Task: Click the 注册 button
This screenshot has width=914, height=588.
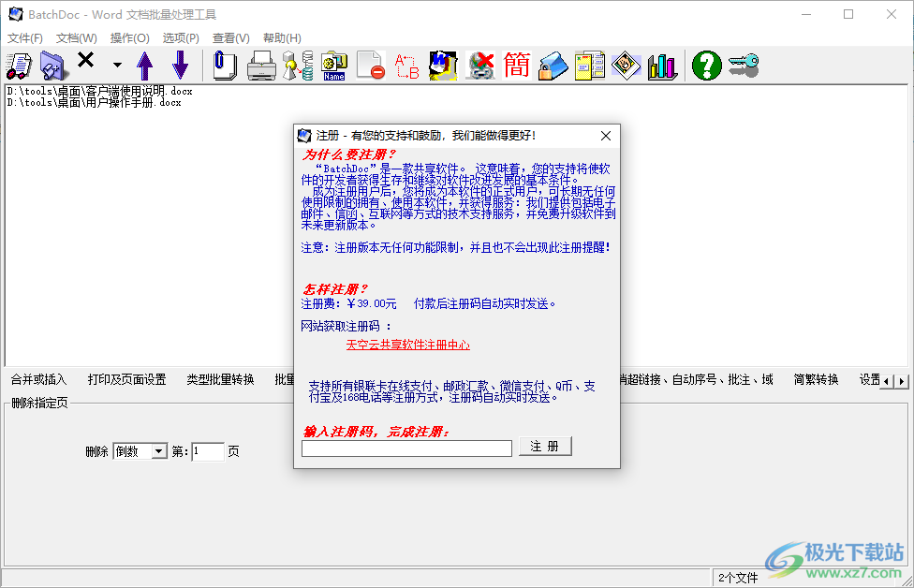Action: [x=545, y=447]
